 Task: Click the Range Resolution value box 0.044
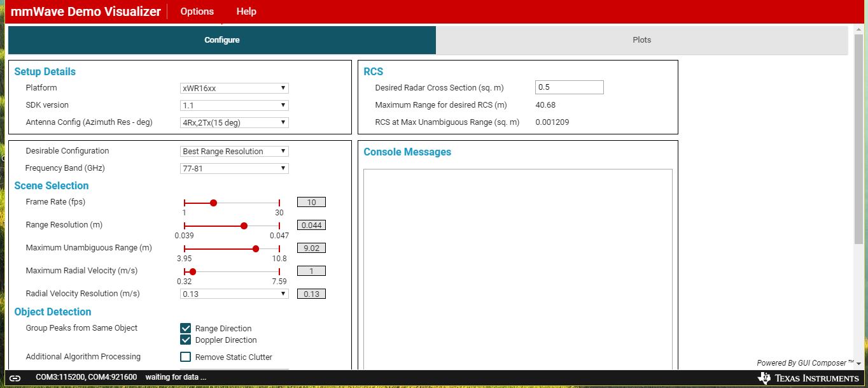point(311,225)
